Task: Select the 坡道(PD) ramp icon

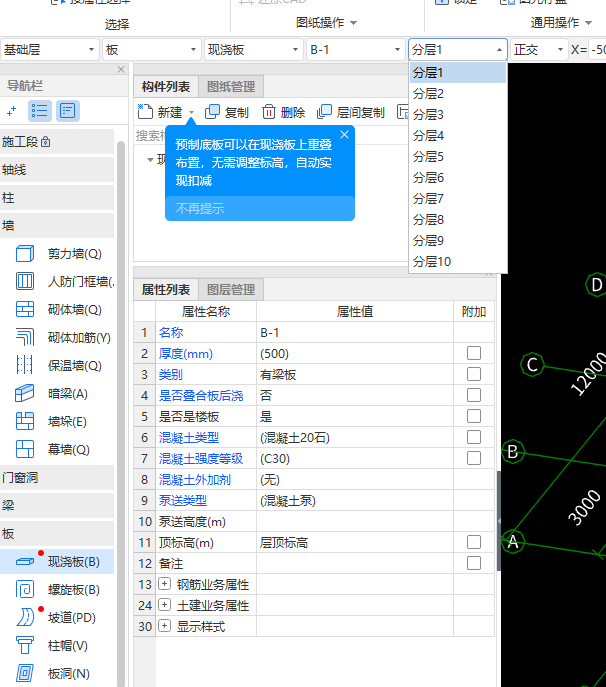Action: [x=25, y=617]
